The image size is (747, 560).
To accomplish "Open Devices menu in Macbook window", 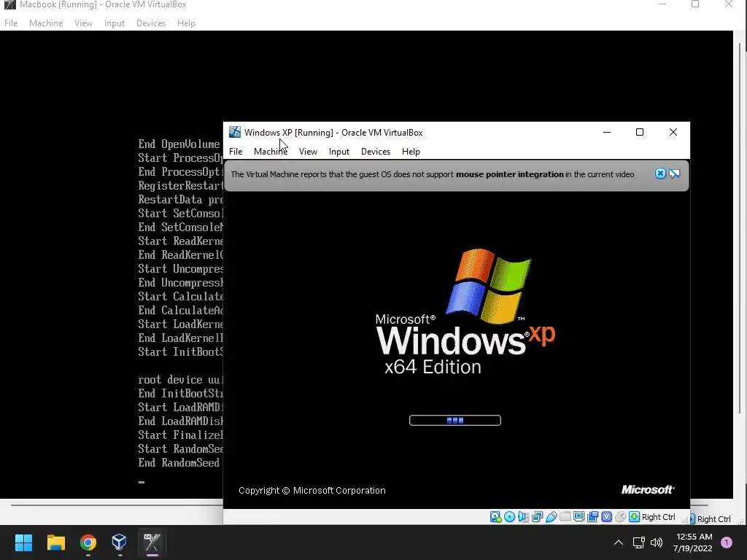I will (x=151, y=23).
